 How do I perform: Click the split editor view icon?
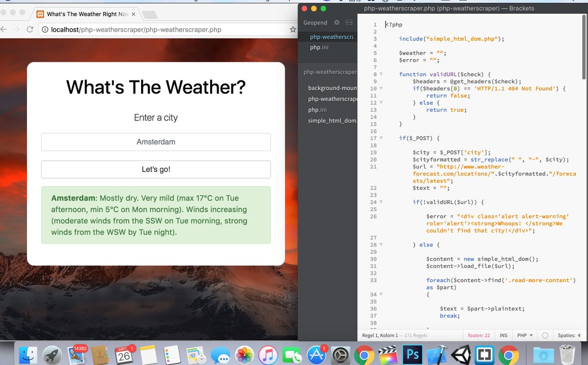tap(349, 23)
